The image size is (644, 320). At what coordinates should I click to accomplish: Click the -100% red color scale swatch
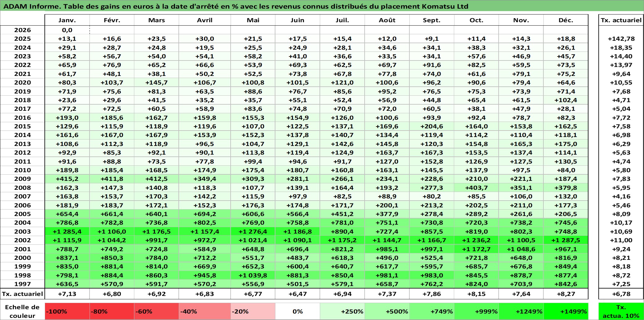(x=67, y=311)
